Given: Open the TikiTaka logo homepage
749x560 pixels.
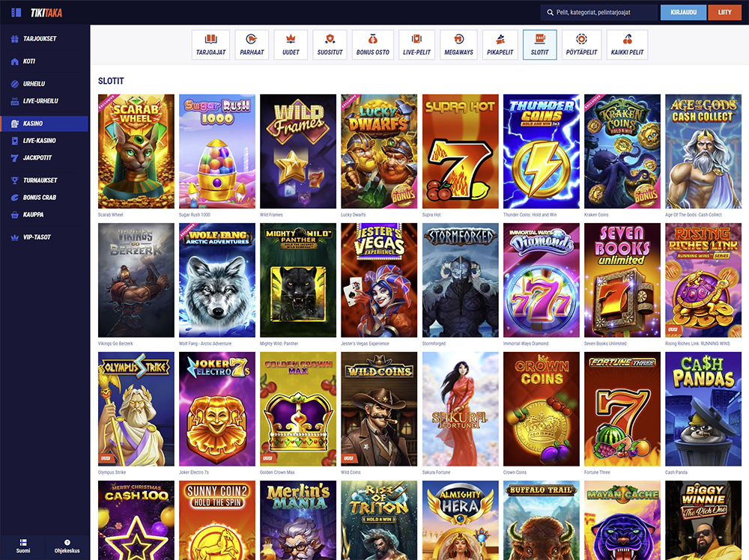Looking at the screenshot, I should tap(46, 13).
